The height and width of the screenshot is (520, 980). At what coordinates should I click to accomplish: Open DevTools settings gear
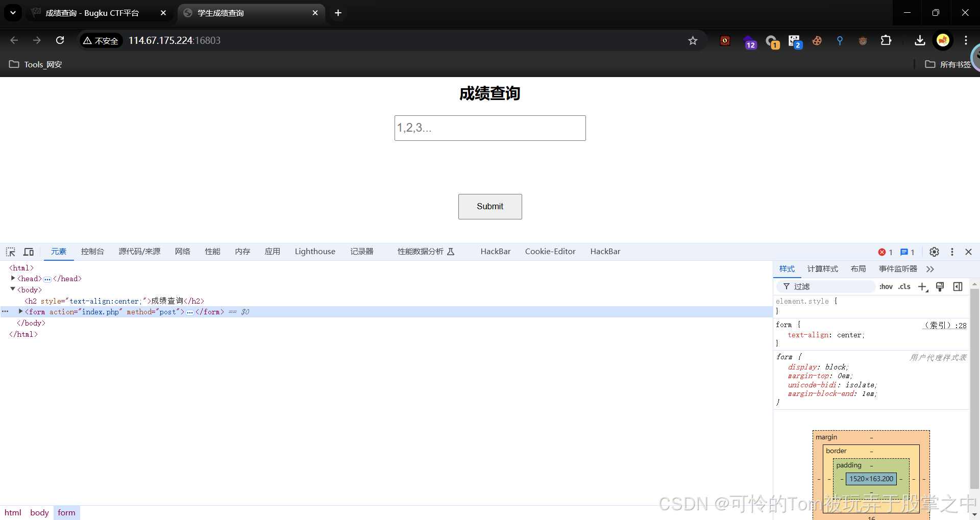tap(935, 252)
